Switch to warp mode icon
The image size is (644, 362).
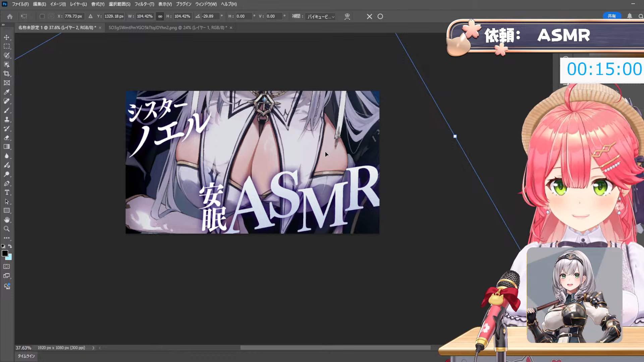(x=347, y=16)
